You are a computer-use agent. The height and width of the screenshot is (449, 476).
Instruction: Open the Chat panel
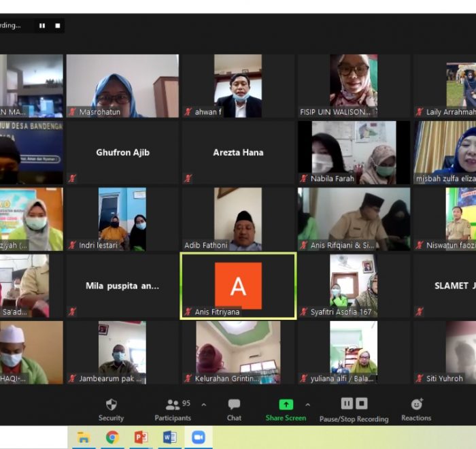pyautogui.click(x=234, y=405)
